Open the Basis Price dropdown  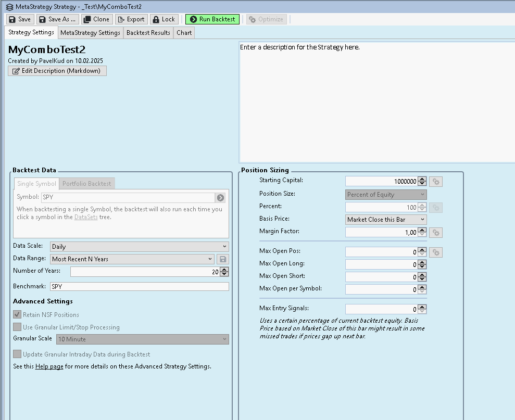[386, 220]
